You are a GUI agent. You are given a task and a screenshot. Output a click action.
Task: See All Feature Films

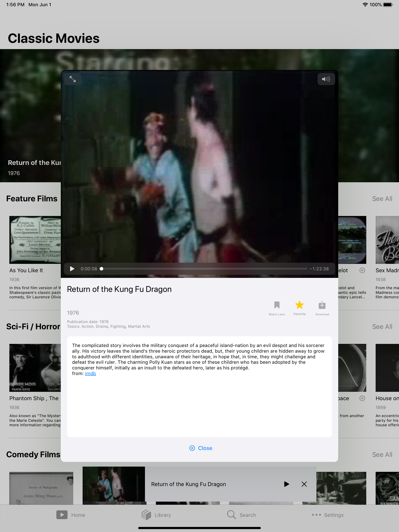382,199
